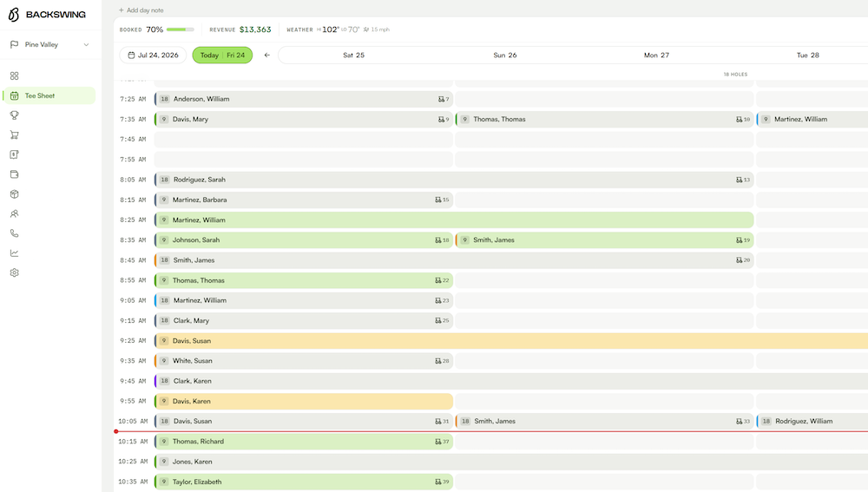This screenshot has width=868, height=492.
Task: Open the Jul 24, 2026 date picker
Action: [153, 55]
